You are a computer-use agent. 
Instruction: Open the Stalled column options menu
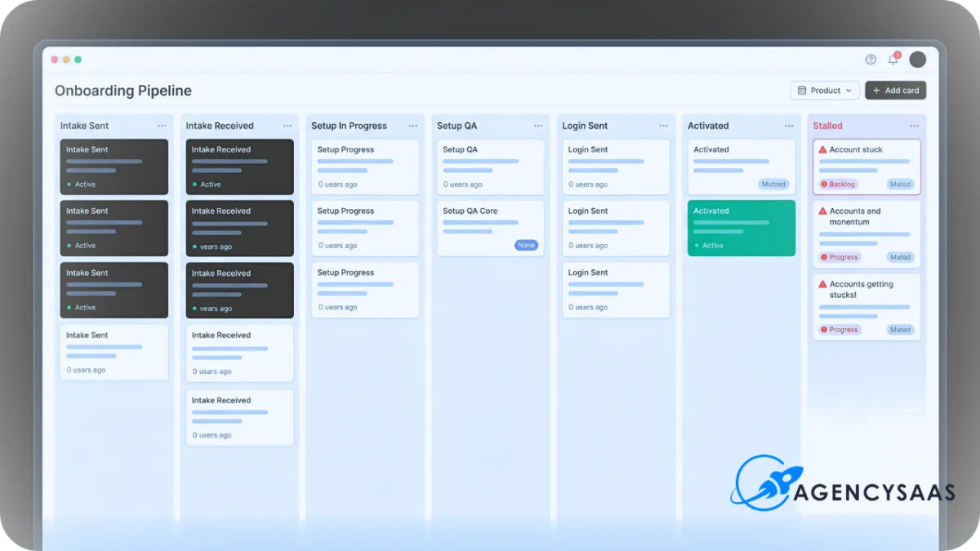(x=914, y=125)
